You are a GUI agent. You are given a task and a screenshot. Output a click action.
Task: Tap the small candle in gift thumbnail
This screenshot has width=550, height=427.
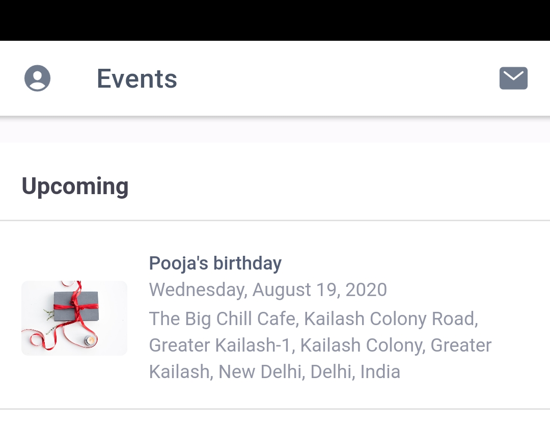click(x=90, y=340)
